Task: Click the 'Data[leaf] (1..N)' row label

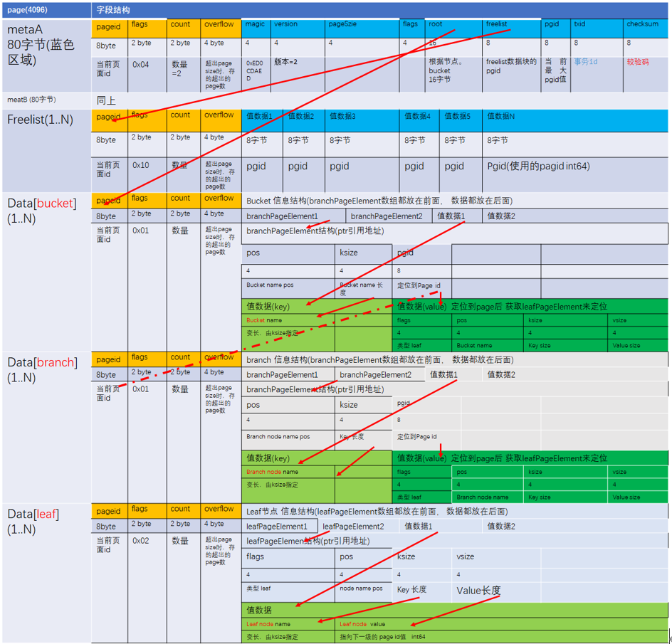Action: pos(46,573)
